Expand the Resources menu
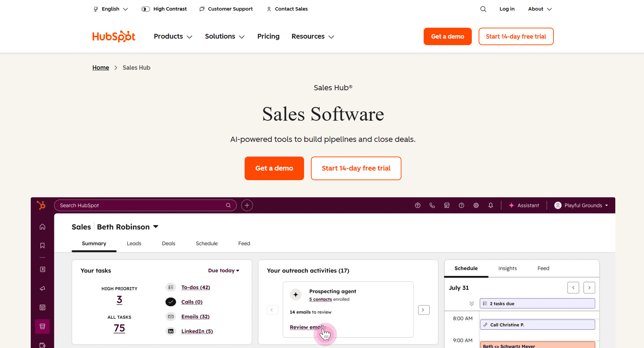 (313, 36)
